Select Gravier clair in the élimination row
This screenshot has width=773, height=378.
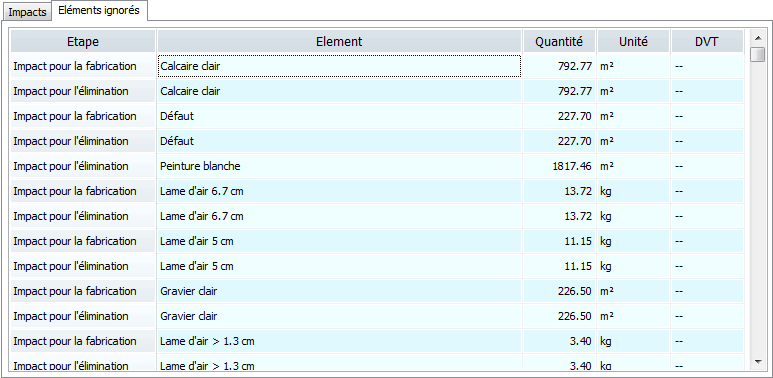[x=339, y=316]
